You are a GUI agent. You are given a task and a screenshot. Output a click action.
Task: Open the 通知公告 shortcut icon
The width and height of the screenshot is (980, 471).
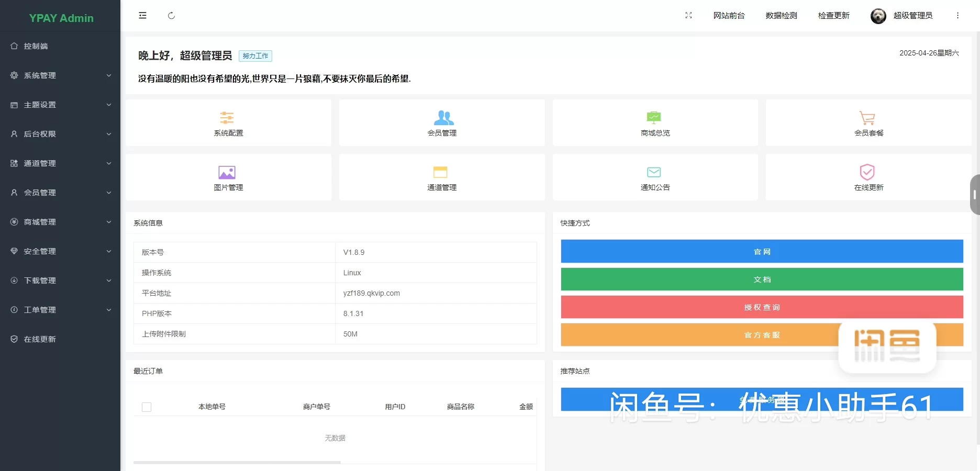654,177
